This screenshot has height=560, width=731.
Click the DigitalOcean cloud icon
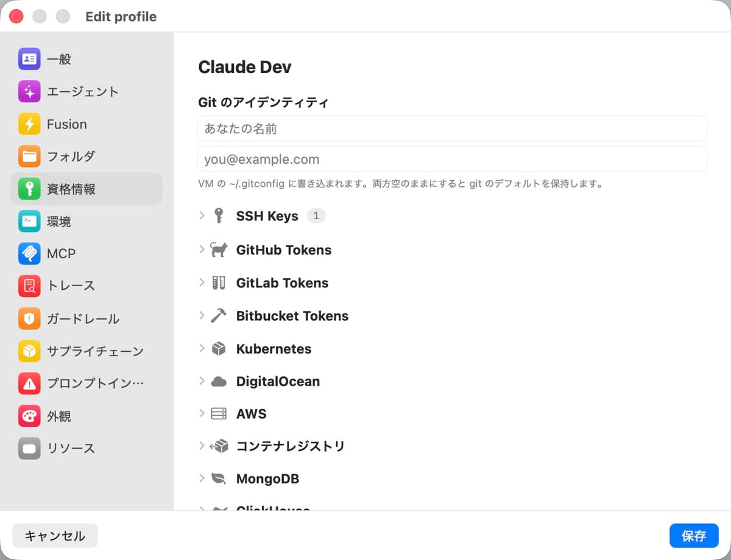click(219, 382)
